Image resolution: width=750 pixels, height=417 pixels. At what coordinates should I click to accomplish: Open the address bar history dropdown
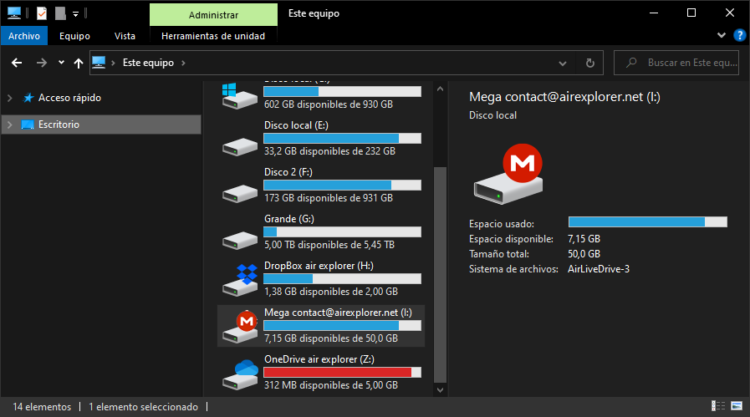coord(566,63)
